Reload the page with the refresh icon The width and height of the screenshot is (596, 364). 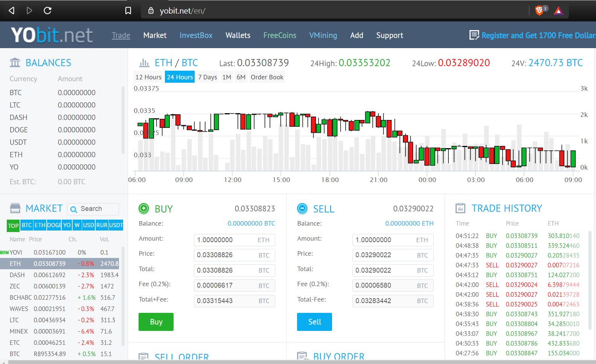pyautogui.click(x=47, y=11)
